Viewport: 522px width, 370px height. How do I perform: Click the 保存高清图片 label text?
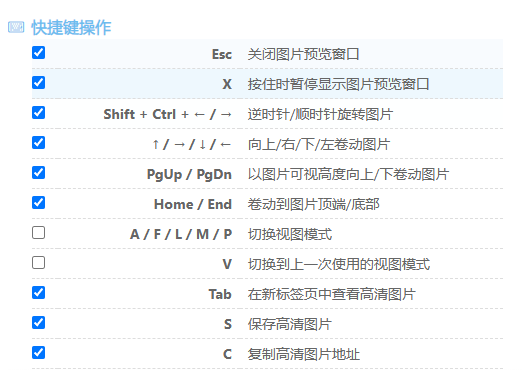[289, 324]
